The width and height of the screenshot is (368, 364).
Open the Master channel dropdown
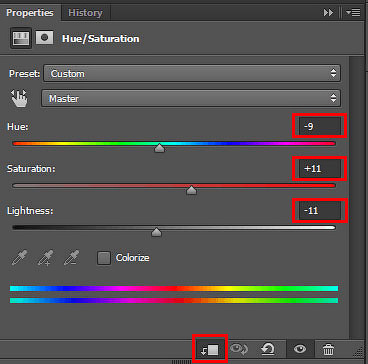click(191, 99)
